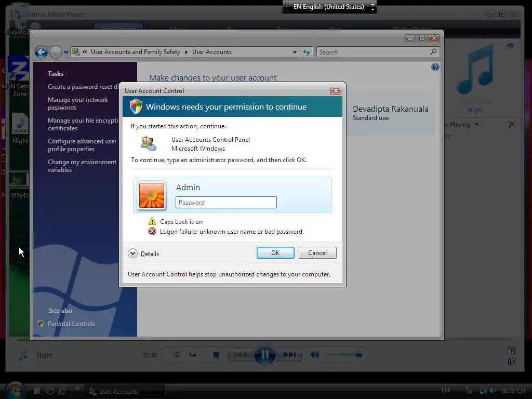Click the logon failure error icon
The image size is (532, 399).
point(152,231)
